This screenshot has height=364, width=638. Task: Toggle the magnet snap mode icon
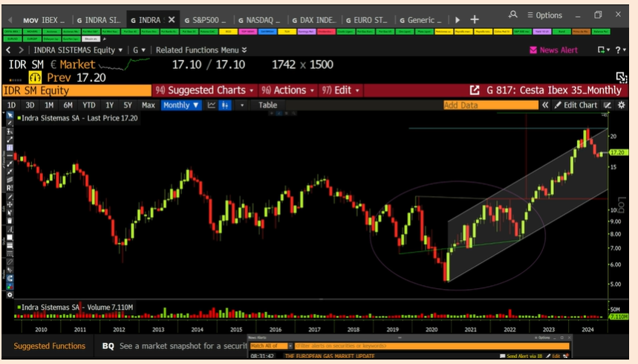[10, 279]
